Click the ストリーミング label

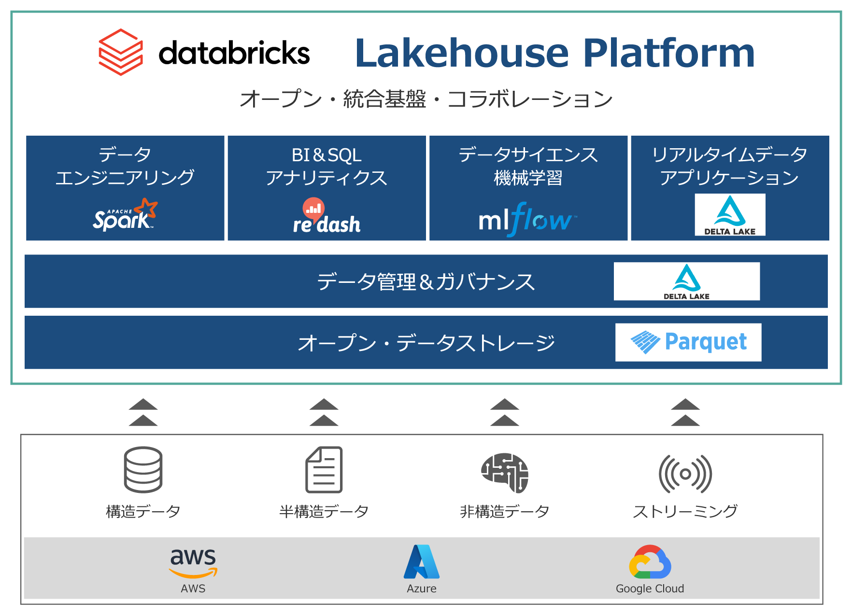[x=685, y=511]
